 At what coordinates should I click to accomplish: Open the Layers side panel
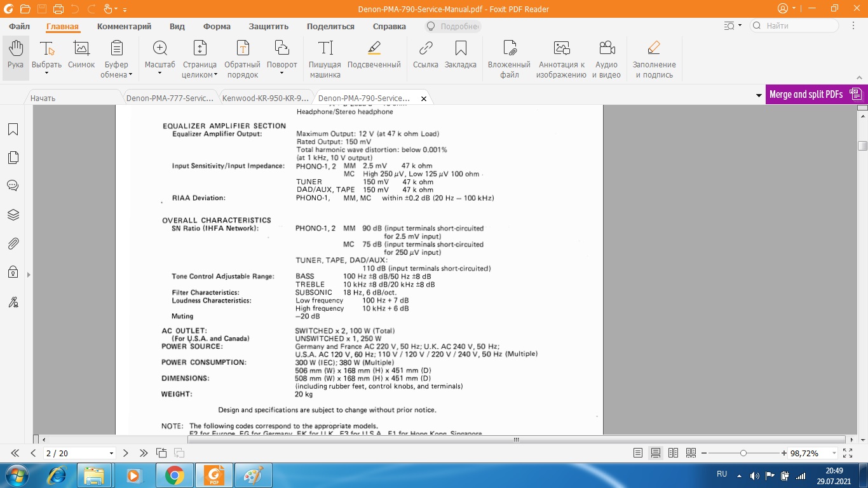pos(13,215)
